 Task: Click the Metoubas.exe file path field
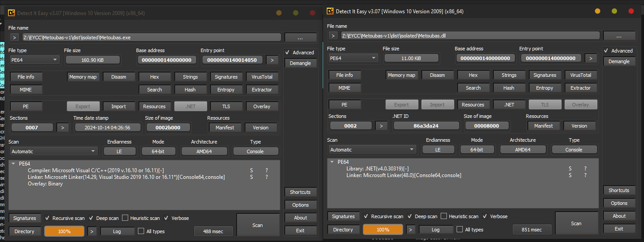tap(151, 37)
